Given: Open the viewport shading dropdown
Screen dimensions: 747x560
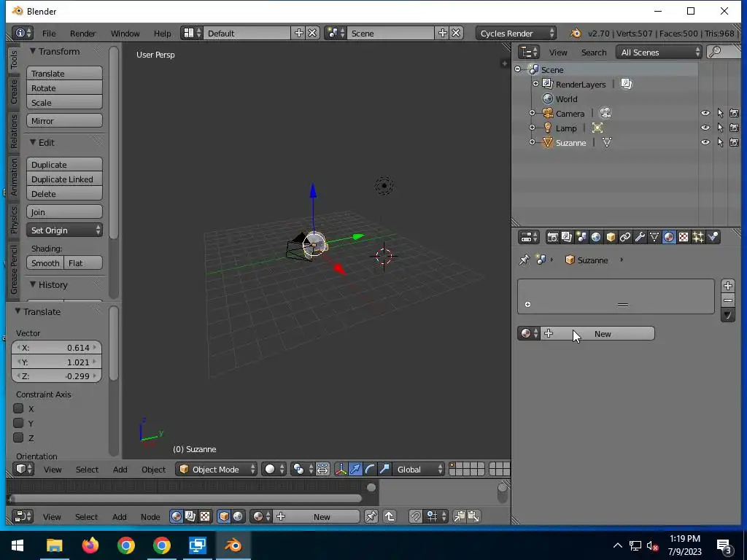Looking at the screenshot, I should 274,470.
